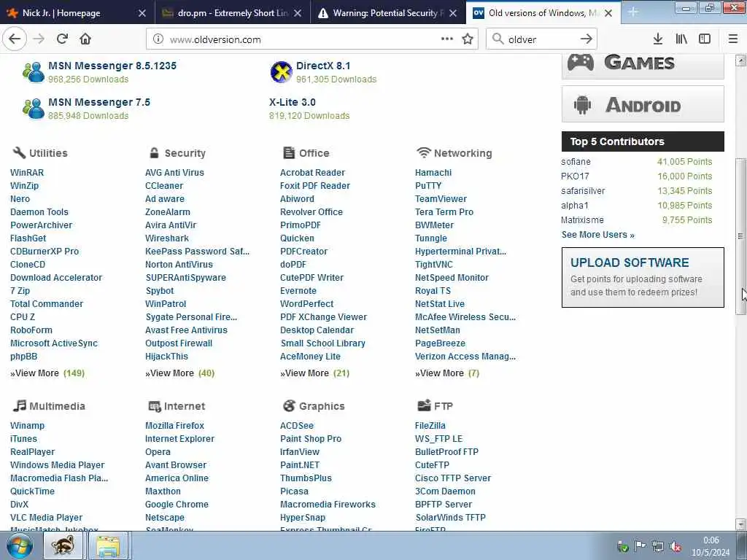Open the PuTTY link
Viewport: 747px width, 560px height.
coord(427,186)
